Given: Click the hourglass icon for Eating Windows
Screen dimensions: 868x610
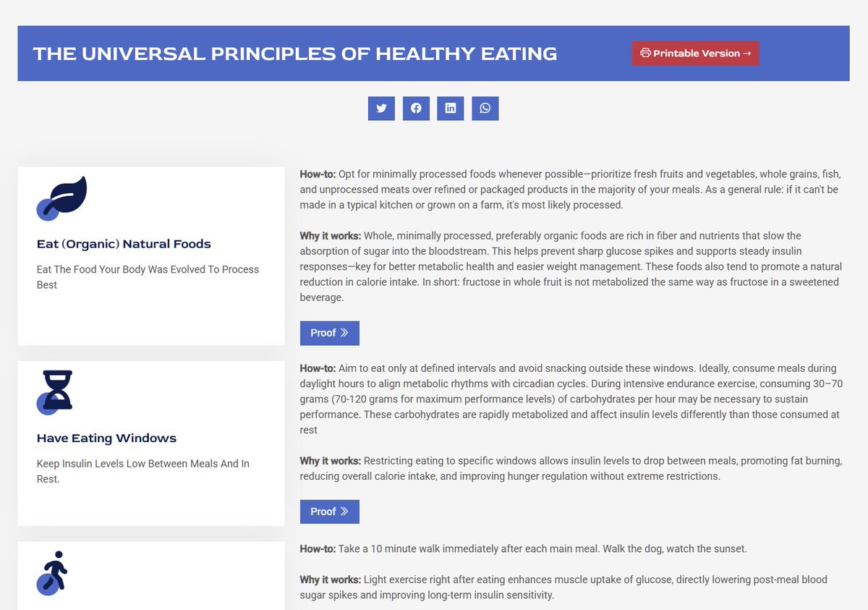Looking at the screenshot, I should click(x=57, y=391).
